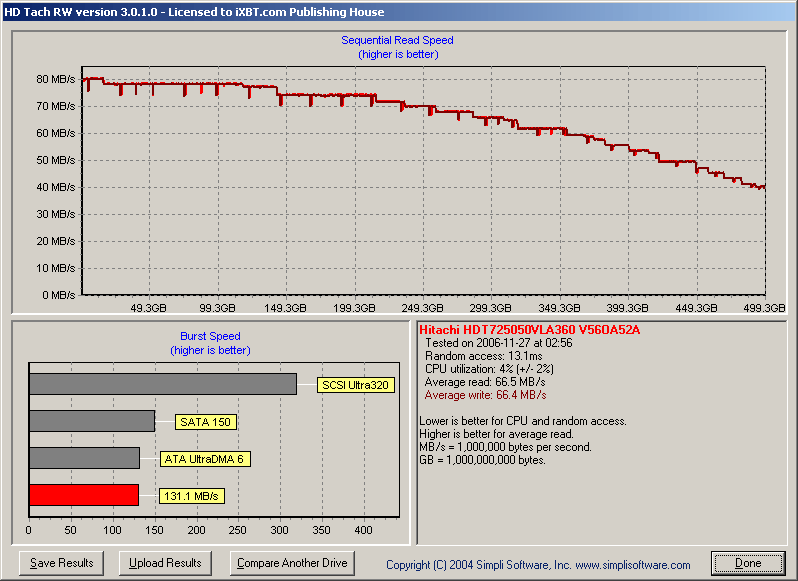The height and width of the screenshot is (581, 798).
Task: Click the HD Tach RW title bar
Action: (399, 12)
